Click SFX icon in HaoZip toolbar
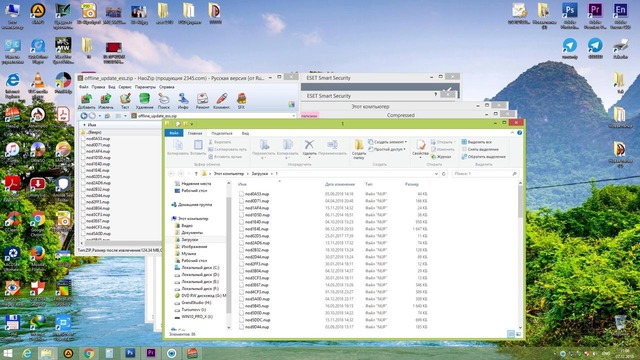640x360 pixels. 241,101
